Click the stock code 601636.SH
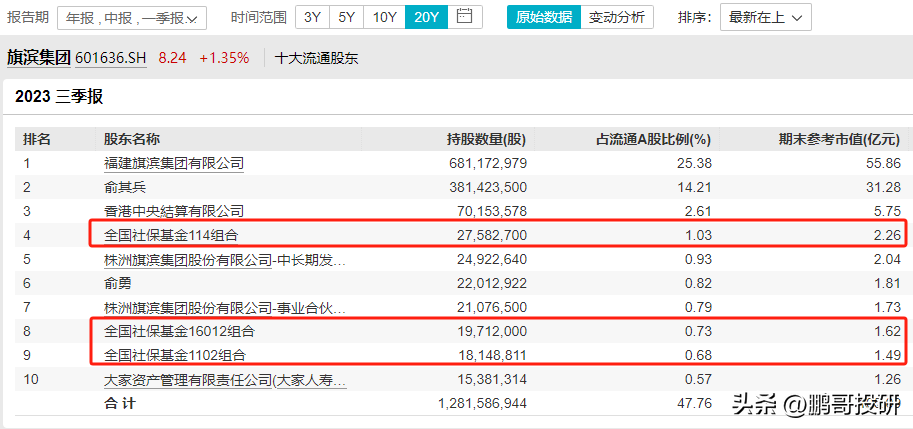 point(110,58)
